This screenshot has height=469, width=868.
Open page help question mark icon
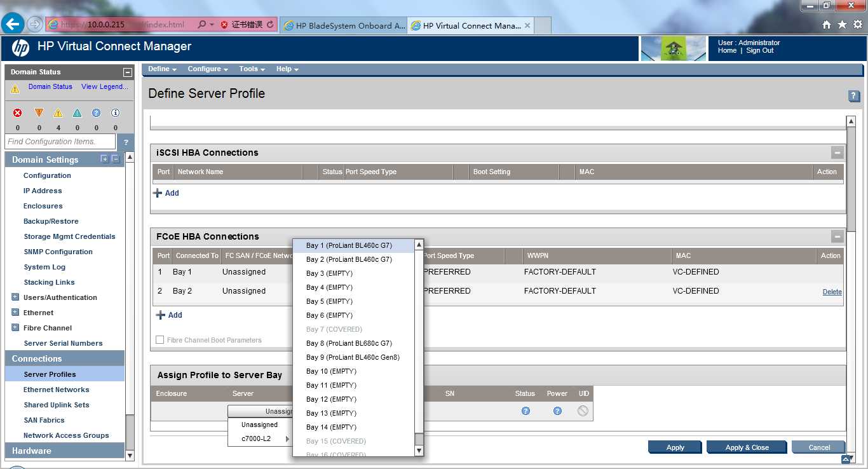tap(854, 96)
